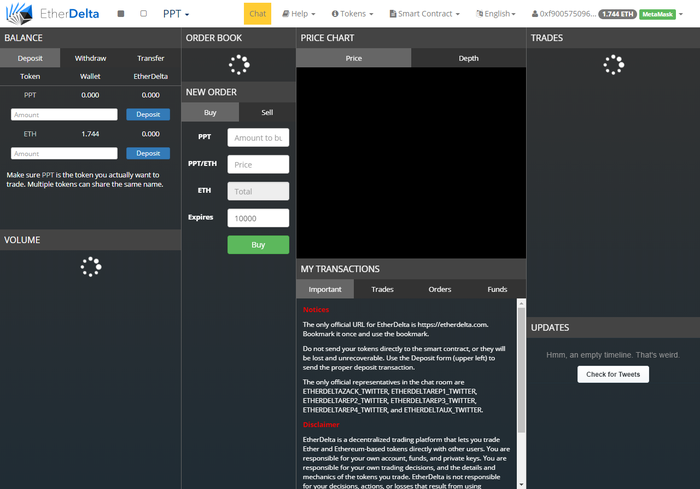The width and height of the screenshot is (700, 489).
Task: Expand the Help menu
Action: 299,14
